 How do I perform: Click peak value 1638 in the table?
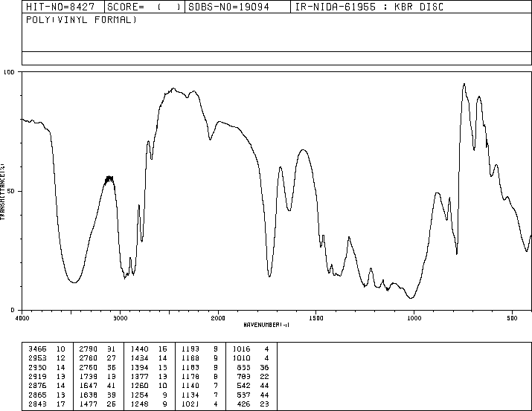click(89, 395)
